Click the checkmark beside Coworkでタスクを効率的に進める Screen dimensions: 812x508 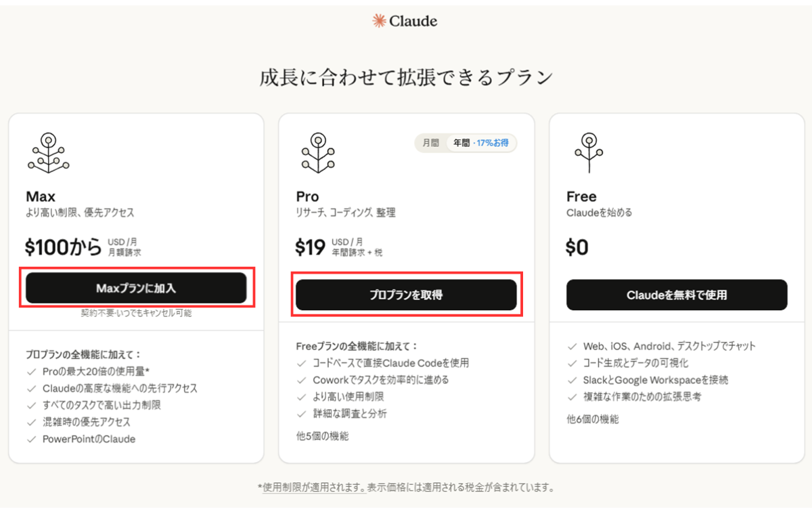pyautogui.click(x=302, y=380)
